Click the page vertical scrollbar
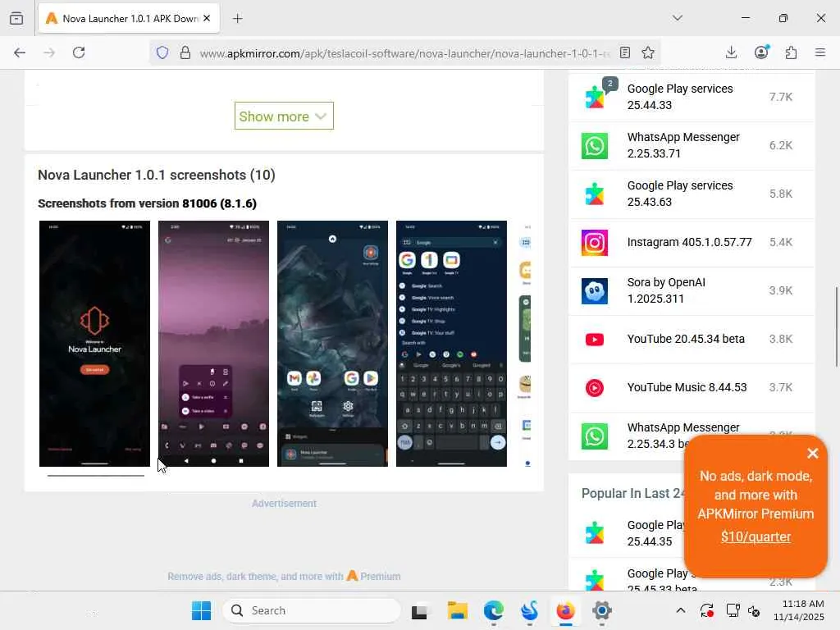This screenshot has width=840, height=630. pos(836,326)
